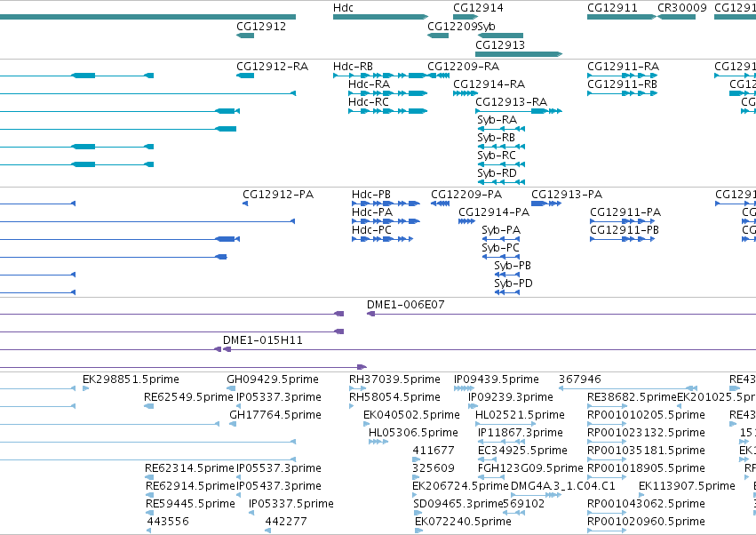Select the GH17764.5prime EST label
This screenshot has width=756, height=535.
coord(275,415)
